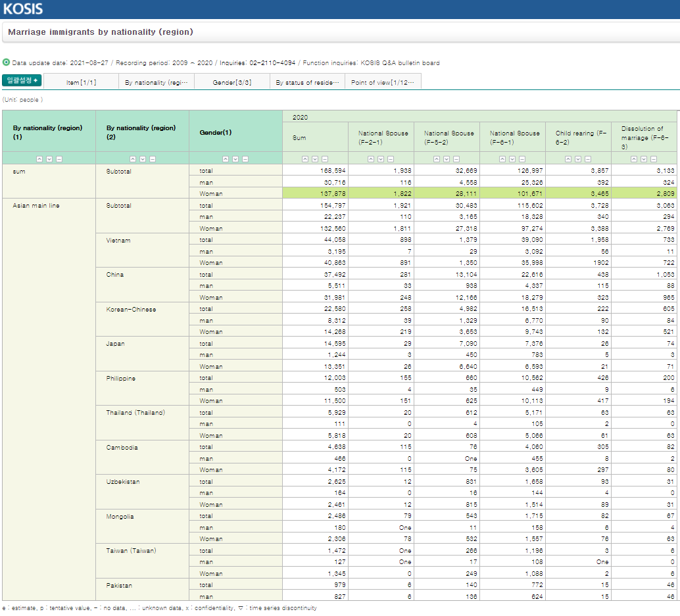Viewport: 680px width, 616px height.
Task: Reset sort on Gender(1) column
Action: 245,158
